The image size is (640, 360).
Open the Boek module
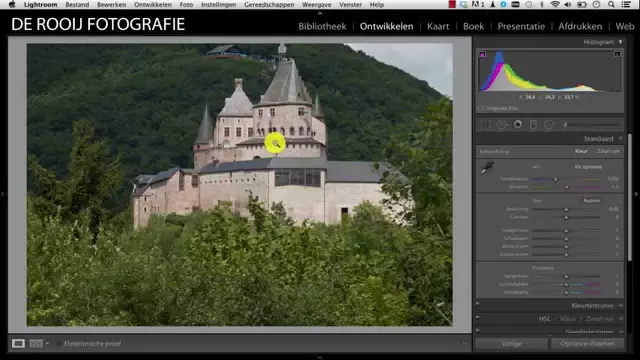(x=473, y=26)
